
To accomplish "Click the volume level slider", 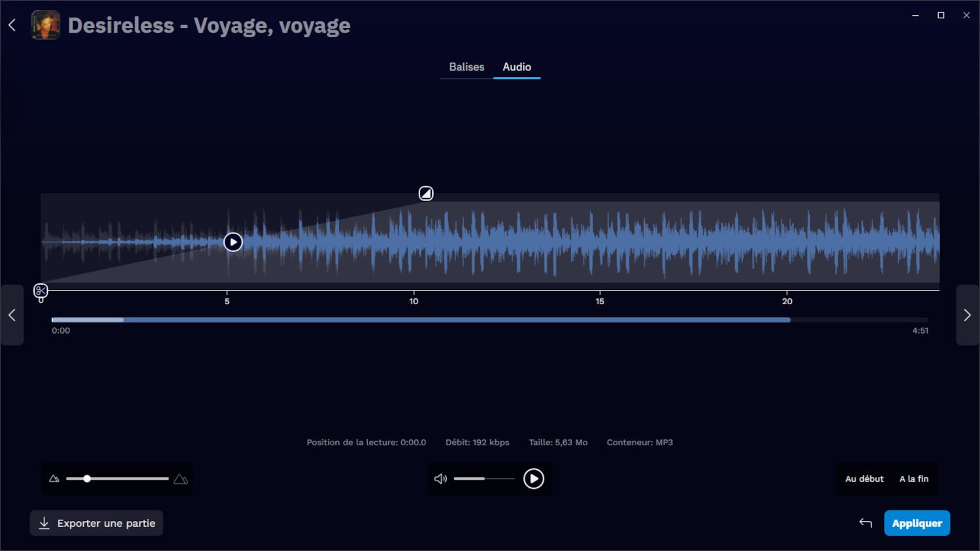I will [x=484, y=479].
